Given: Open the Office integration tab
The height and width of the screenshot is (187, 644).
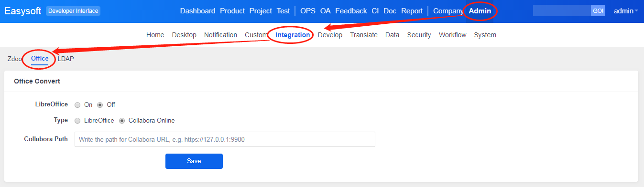Looking at the screenshot, I should (x=40, y=59).
